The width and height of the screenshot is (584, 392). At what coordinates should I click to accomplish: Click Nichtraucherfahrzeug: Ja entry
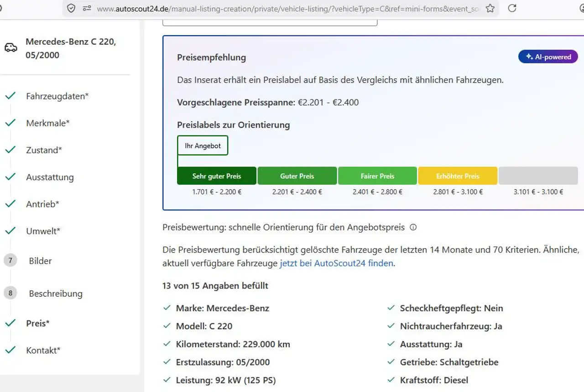coord(451,326)
